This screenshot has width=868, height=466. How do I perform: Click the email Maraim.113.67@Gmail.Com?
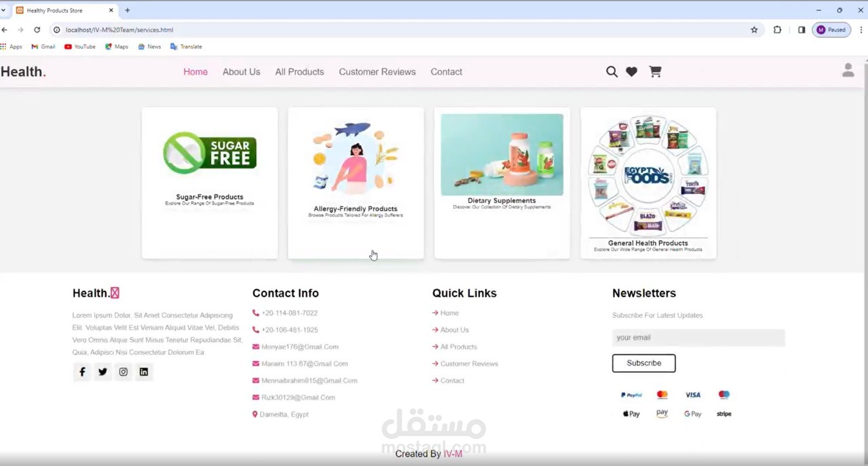(x=304, y=364)
